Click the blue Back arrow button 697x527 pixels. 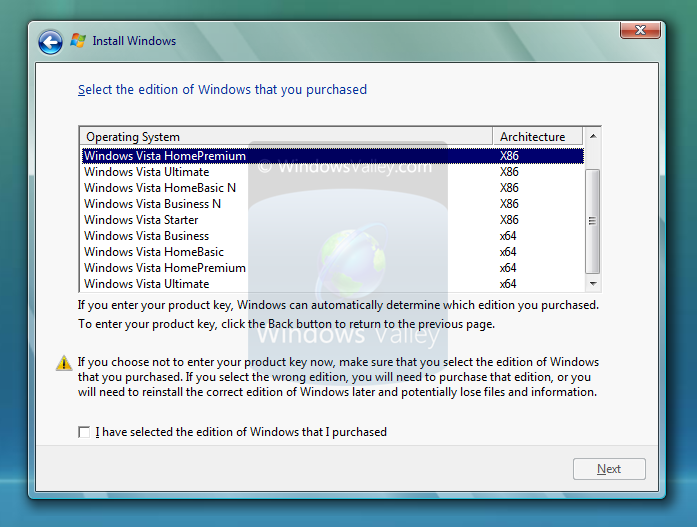point(50,42)
